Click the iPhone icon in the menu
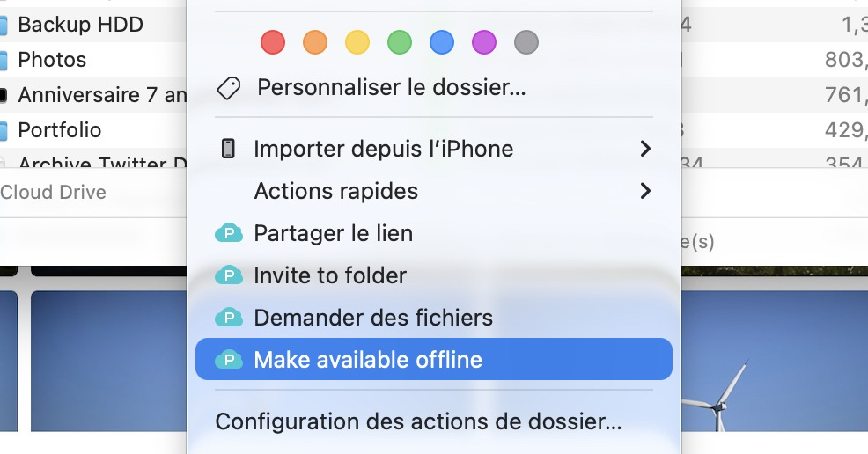The image size is (868, 454). tap(228, 149)
